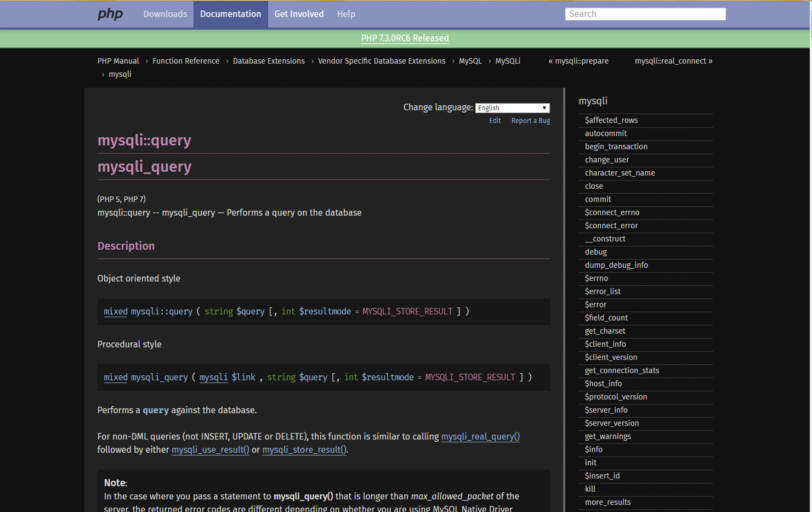Viewport: 812px width, 512px height.
Task: Navigate to mysqli::prepare via previous link
Action: pos(578,61)
